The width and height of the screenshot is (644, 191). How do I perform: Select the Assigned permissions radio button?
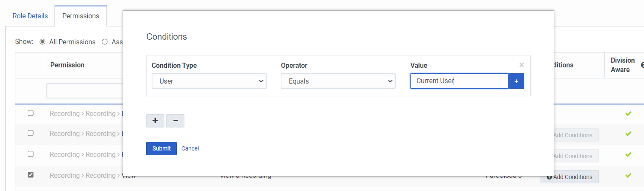105,42
